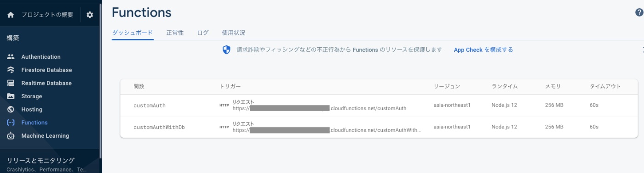The width and height of the screenshot is (644, 173).
Task: Click the Functions brackets icon
Action: pos(11,123)
